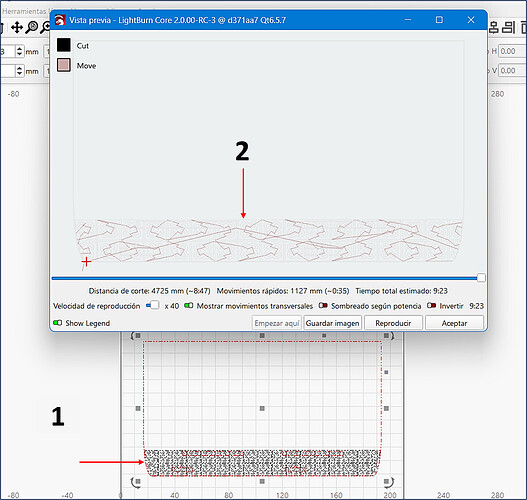Click the Aceptar button
The height and width of the screenshot is (500, 527).
[454, 323]
